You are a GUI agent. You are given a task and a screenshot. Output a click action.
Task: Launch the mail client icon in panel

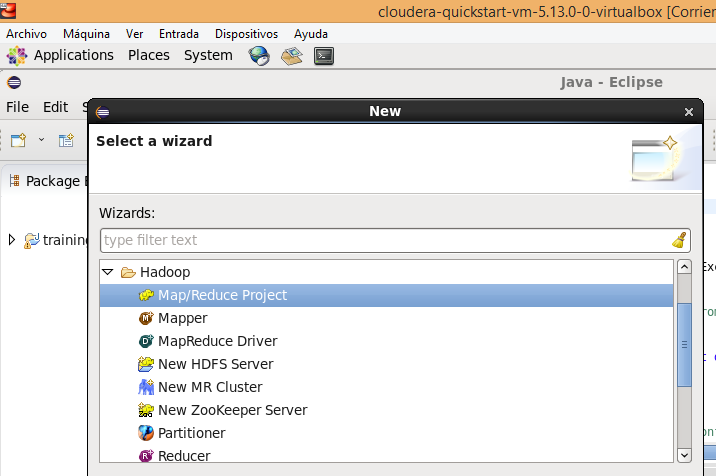click(x=291, y=56)
